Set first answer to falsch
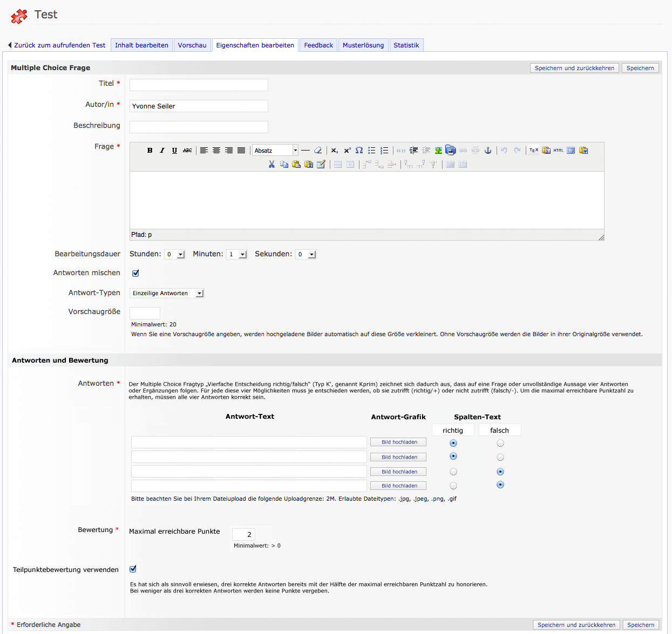The height and width of the screenshot is (634, 672). pyautogui.click(x=500, y=443)
